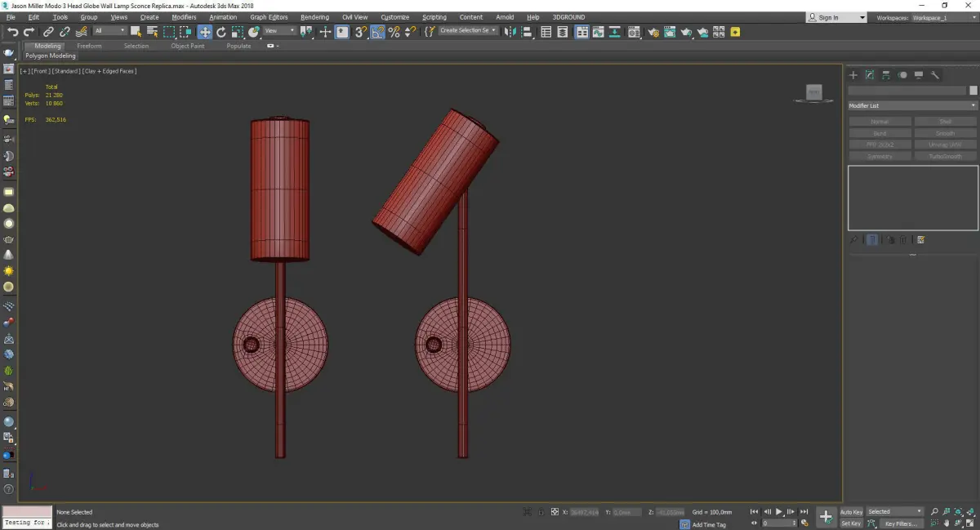Click the Render Production teapot icon
The height and width of the screenshot is (530, 980).
click(686, 32)
